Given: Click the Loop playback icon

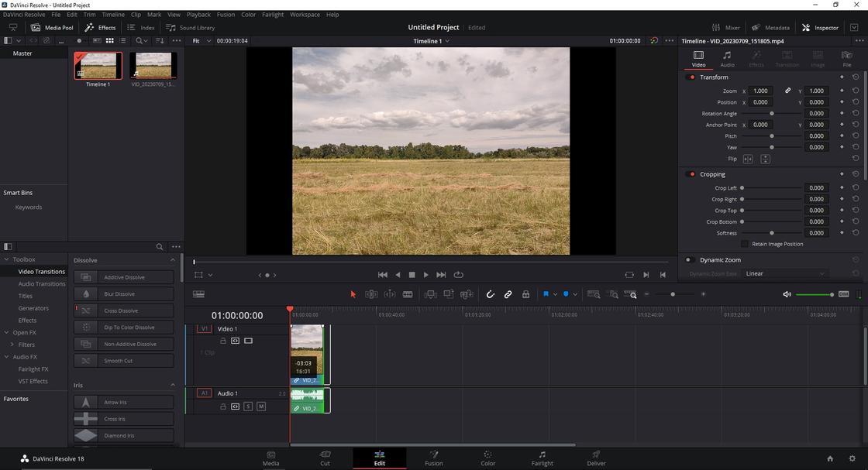Looking at the screenshot, I should 459,275.
